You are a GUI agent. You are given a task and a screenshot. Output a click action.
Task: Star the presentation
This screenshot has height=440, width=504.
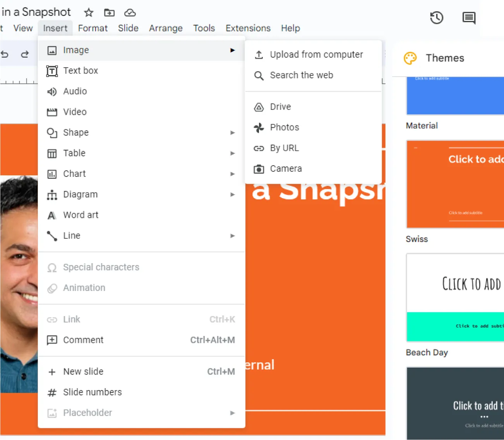tap(88, 12)
